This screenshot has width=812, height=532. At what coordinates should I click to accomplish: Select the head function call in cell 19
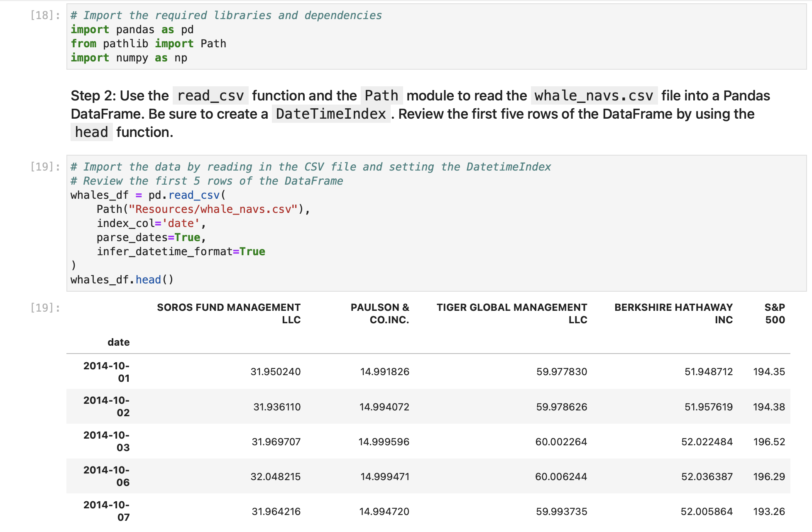(x=148, y=279)
